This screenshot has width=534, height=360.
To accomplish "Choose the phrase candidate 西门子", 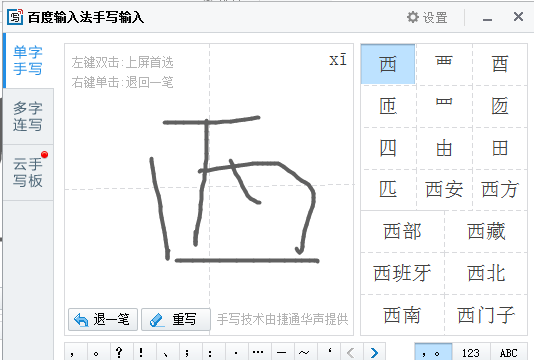I will pyautogui.click(x=486, y=315).
